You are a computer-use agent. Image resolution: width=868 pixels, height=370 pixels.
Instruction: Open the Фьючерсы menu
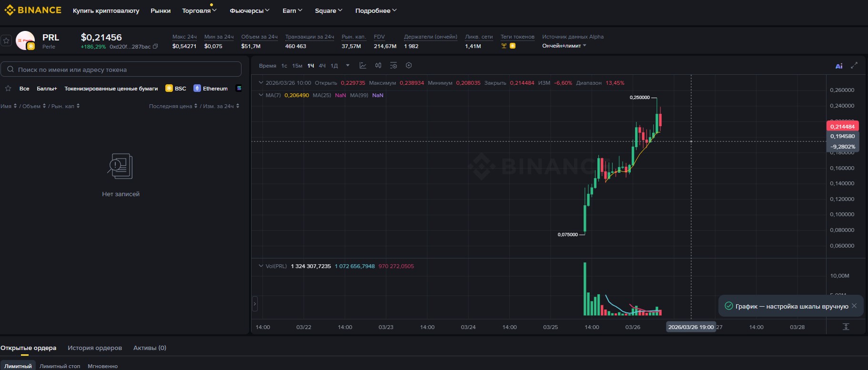[x=249, y=10]
